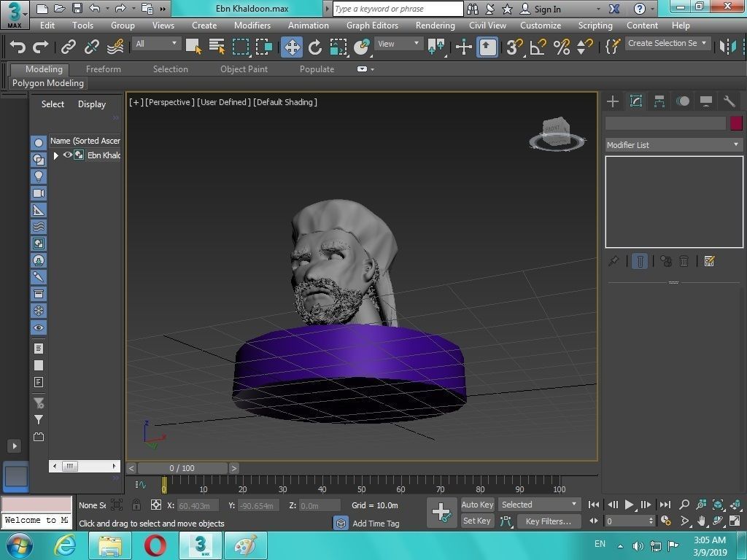Screen dimensions: 747x560
Task: Open the Motion command panel tab
Action: click(683, 101)
